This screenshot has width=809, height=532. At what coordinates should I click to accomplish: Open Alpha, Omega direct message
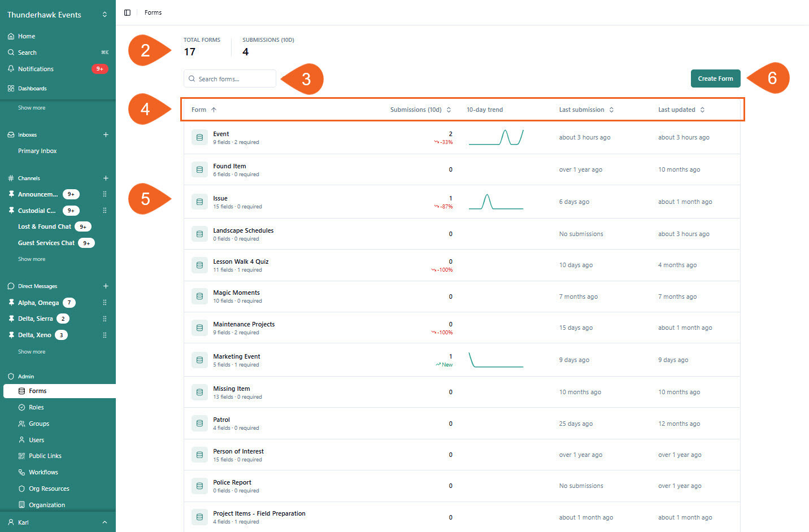tap(38, 303)
